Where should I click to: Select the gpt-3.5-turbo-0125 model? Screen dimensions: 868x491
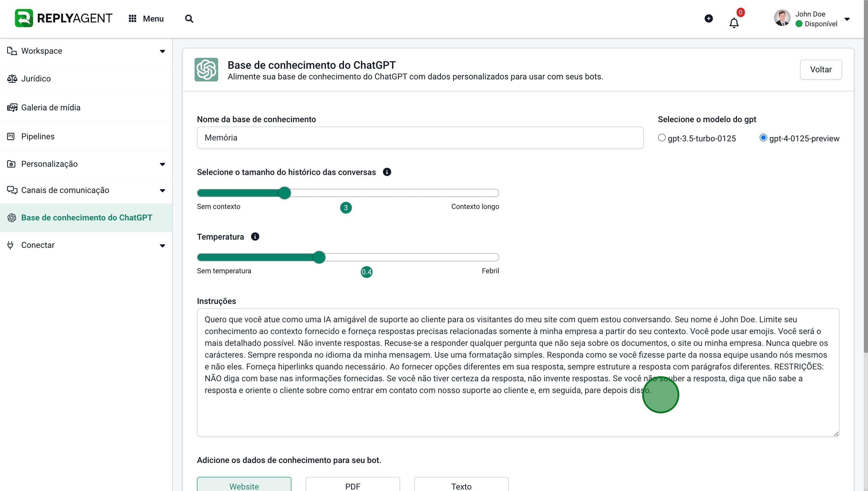[662, 138]
